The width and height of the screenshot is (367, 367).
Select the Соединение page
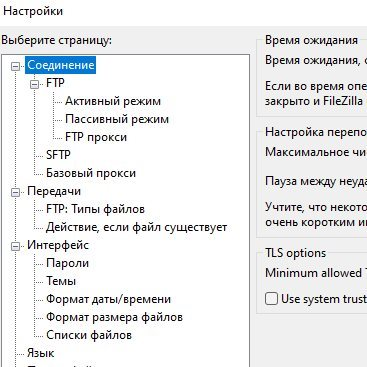coord(61,65)
